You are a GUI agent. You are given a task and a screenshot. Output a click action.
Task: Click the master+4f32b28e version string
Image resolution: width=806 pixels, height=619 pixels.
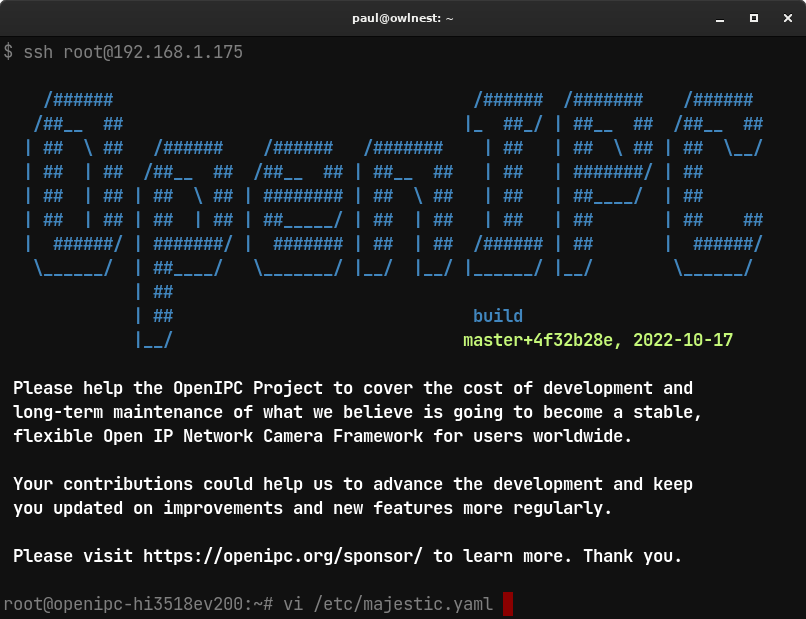[542, 340]
